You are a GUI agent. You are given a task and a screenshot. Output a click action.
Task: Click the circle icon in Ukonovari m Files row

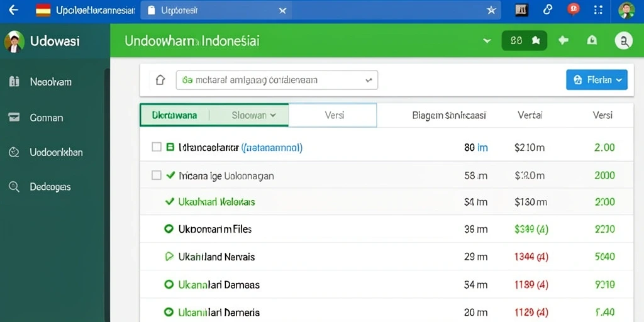169,229
